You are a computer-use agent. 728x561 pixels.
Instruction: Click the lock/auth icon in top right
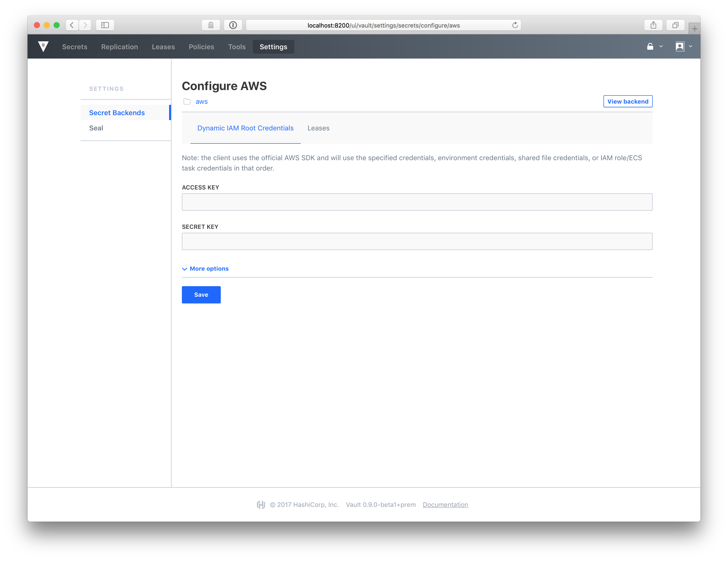(x=650, y=47)
